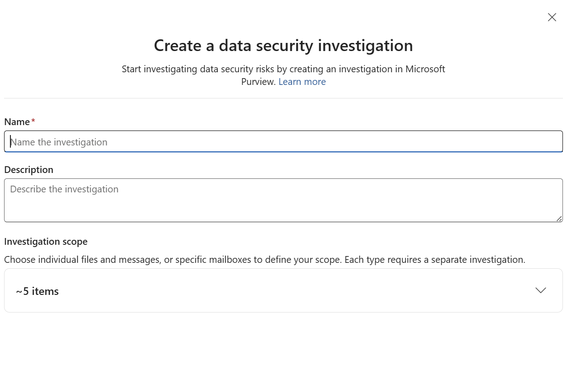Click the 'Start investigating data security risks' subtitle
This screenshot has height=392, width=567.
(x=283, y=69)
